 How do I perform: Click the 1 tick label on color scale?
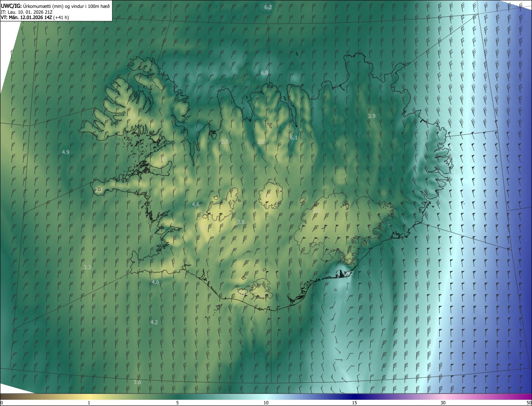89,403
